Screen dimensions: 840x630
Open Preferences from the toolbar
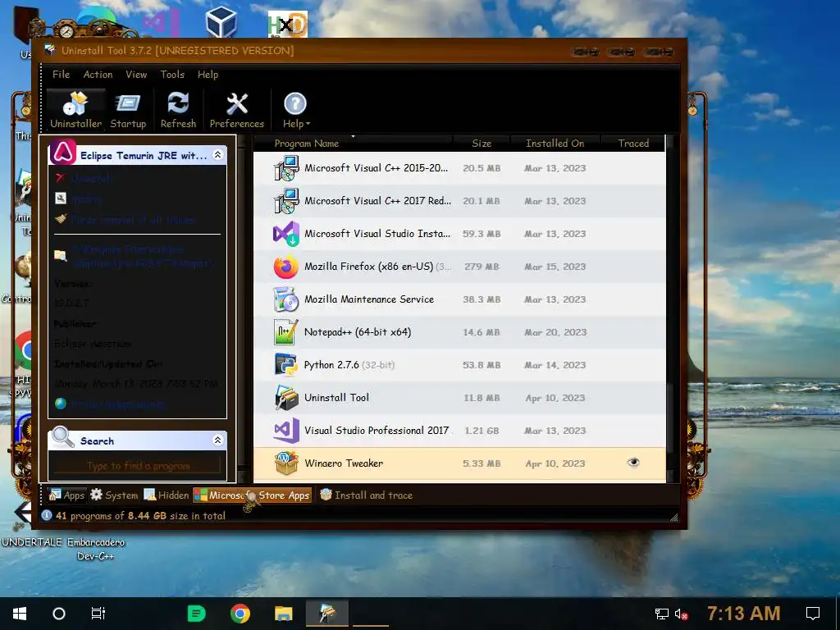click(x=237, y=111)
